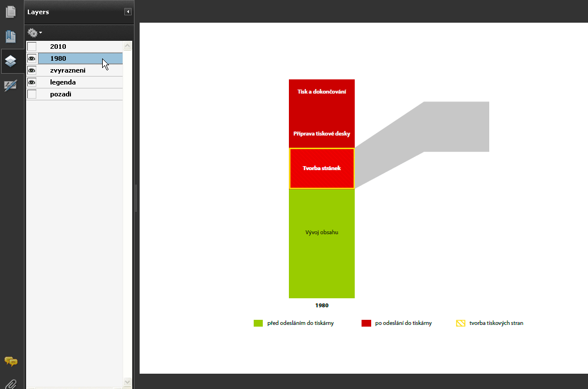Select the zvyrazneni layer row
This screenshot has height=389, width=588.
pyautogui.click(x=80, y=70)
